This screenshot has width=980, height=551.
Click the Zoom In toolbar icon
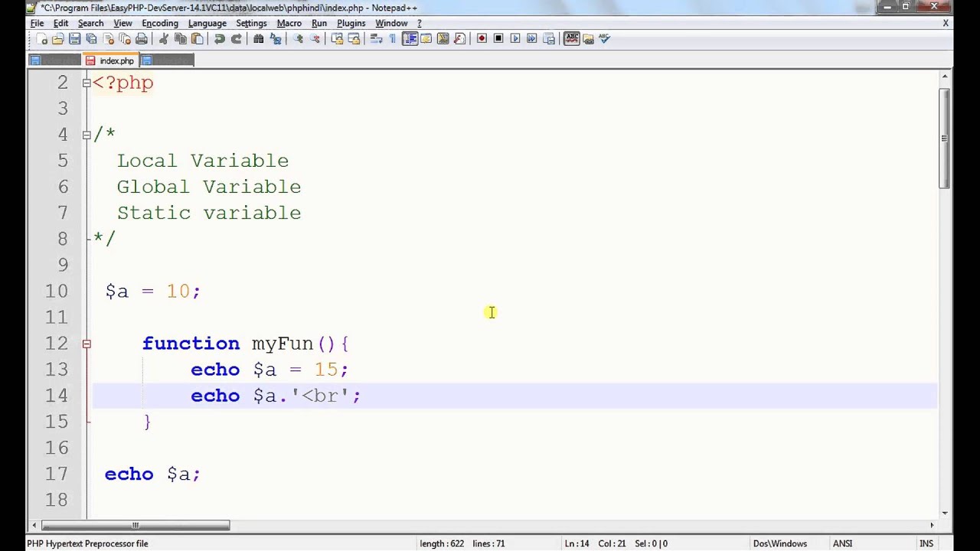tap(298, 39)
